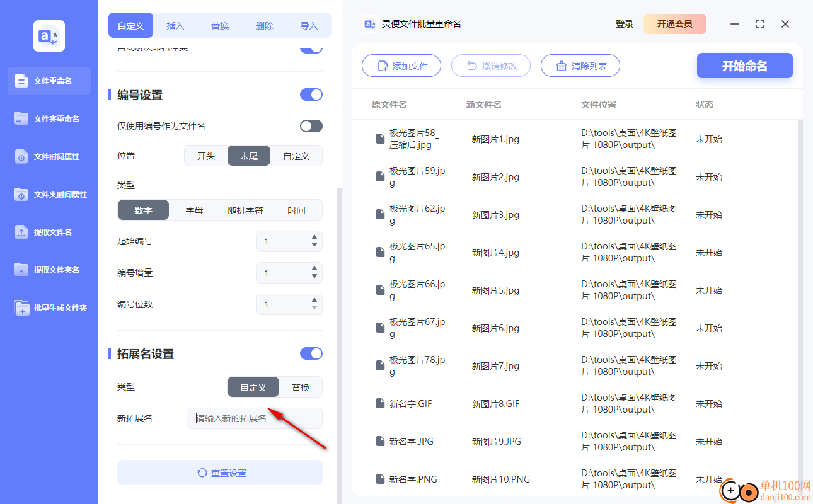This screenshot has width=813, height=504.
Task: Maximize the window via fullscreen icon
Action: [x=760, y=24]
